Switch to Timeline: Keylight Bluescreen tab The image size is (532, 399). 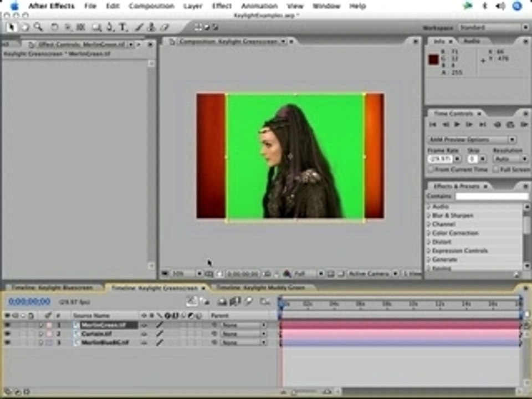[x=52, y=288]
